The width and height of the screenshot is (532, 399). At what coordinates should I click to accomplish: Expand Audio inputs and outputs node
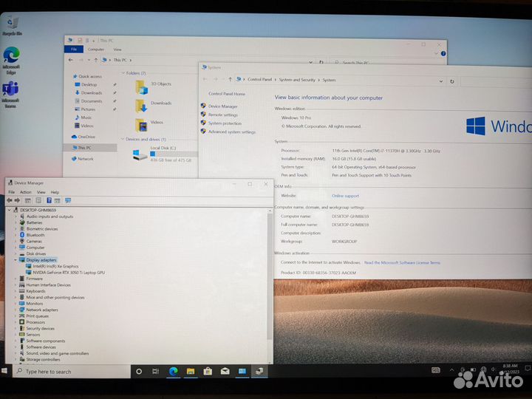point(16,216)
